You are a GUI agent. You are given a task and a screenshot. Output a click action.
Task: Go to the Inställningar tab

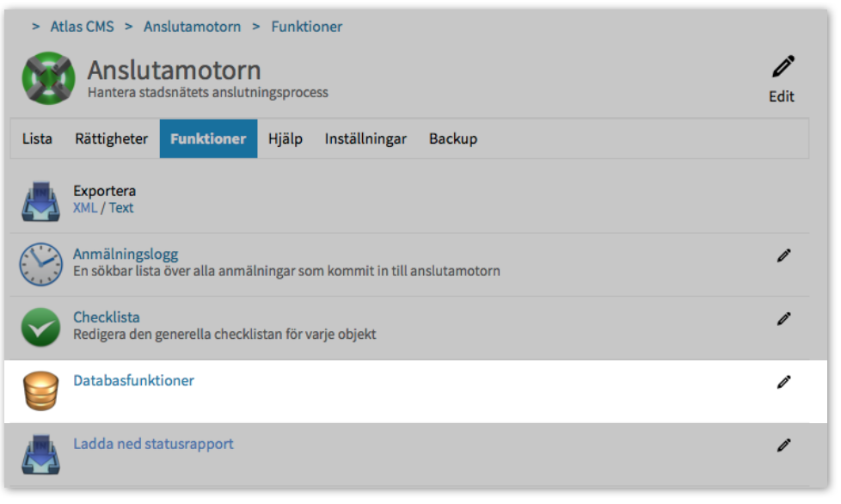click(365, 138)
